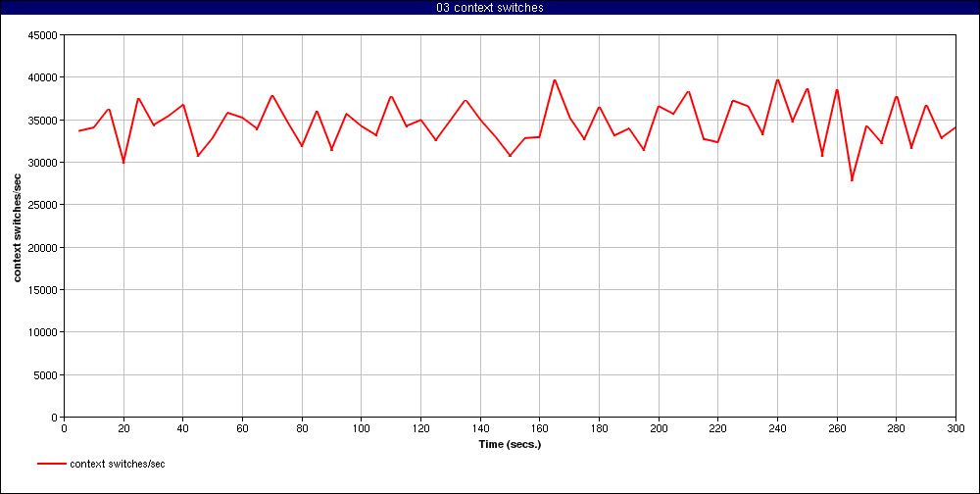The width and height of the screenshot is (980, 494).
Task: Select the peak data point at 240 seconds
Action: pyautogui.click(x=777, y=80)
